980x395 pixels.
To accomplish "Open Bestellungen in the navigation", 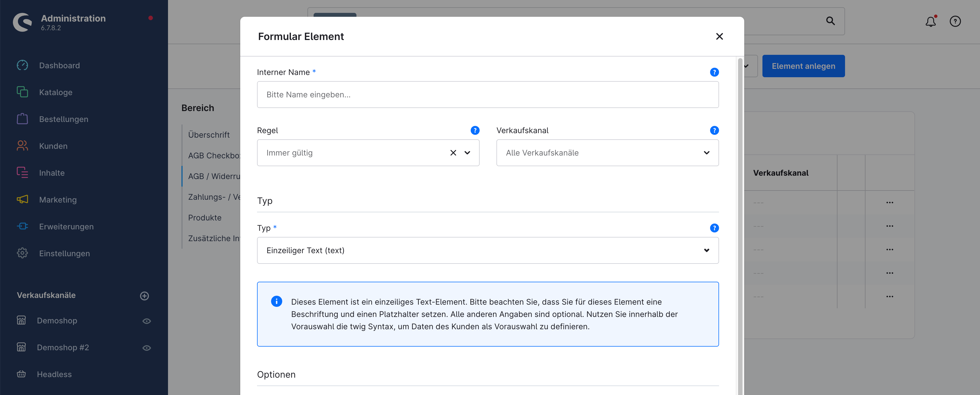I will point(63,119).
